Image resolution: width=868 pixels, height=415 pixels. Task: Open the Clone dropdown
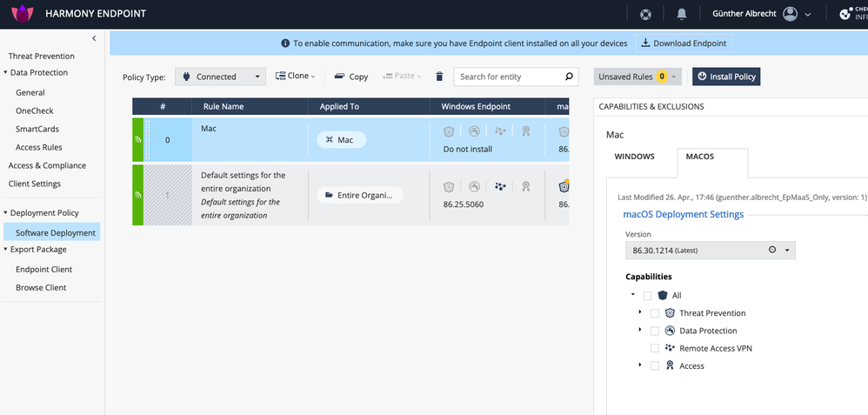click(295, 76)
